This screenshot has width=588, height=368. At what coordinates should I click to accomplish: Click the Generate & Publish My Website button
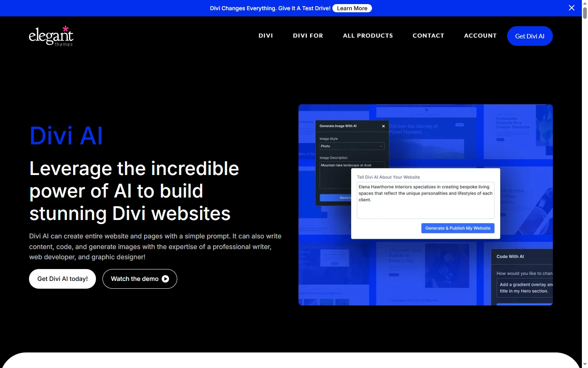(458, 228)
